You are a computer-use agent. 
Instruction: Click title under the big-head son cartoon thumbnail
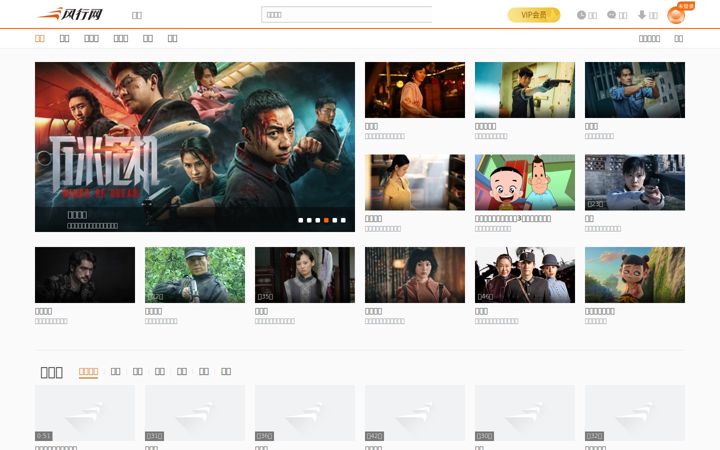[x=513, y=219]
